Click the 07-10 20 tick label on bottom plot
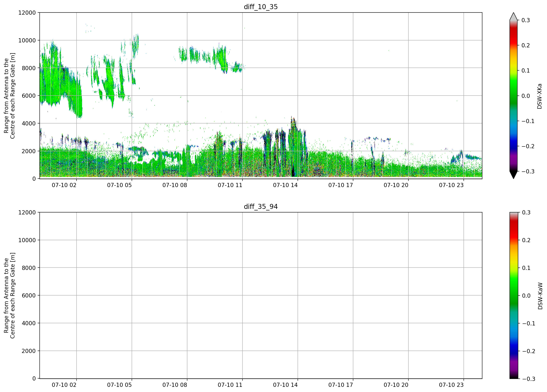This screenshot has height=392, width=547. pyautogui.click(x=396, y=385)
